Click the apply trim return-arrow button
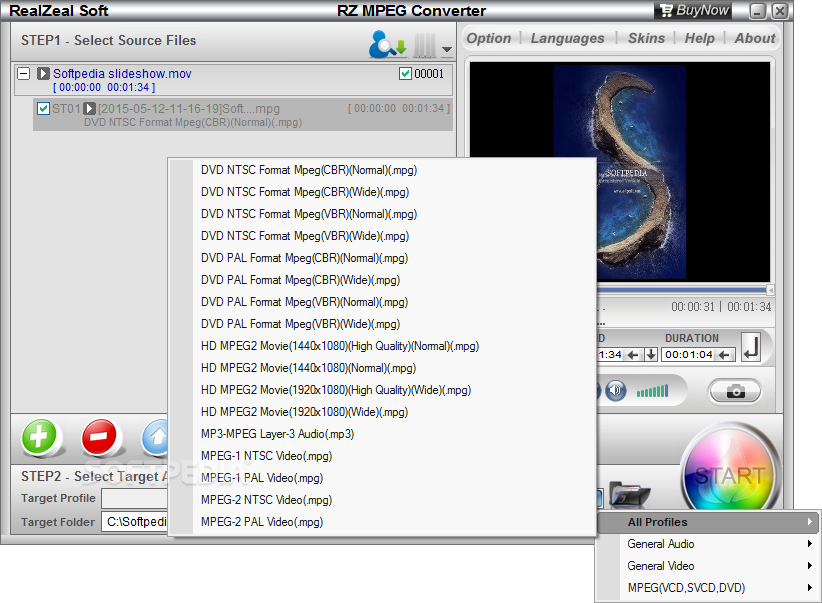Image resolution: width=822 pixels, height=603 pixels. pyautogui.click(x=752, y=347)
